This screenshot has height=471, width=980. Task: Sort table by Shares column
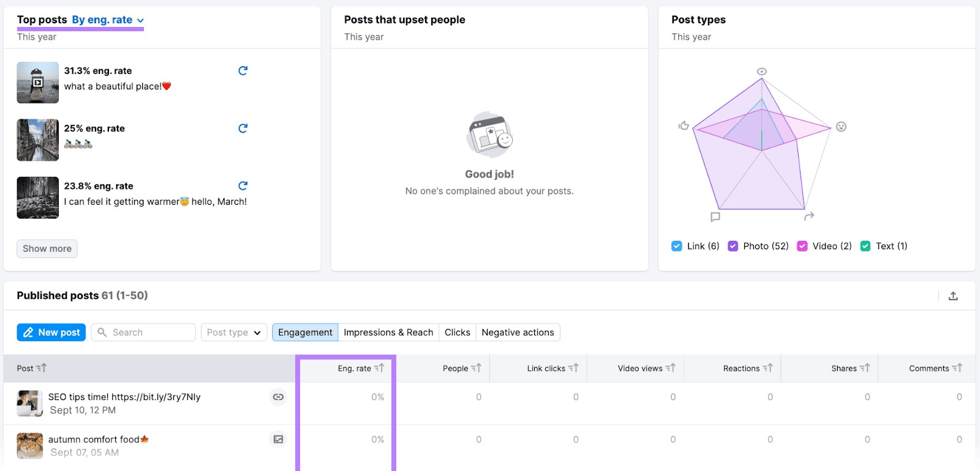864,368
